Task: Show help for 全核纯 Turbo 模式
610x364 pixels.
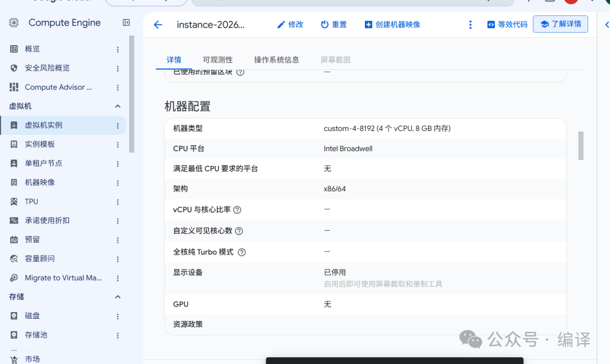Action: (242, 252)
